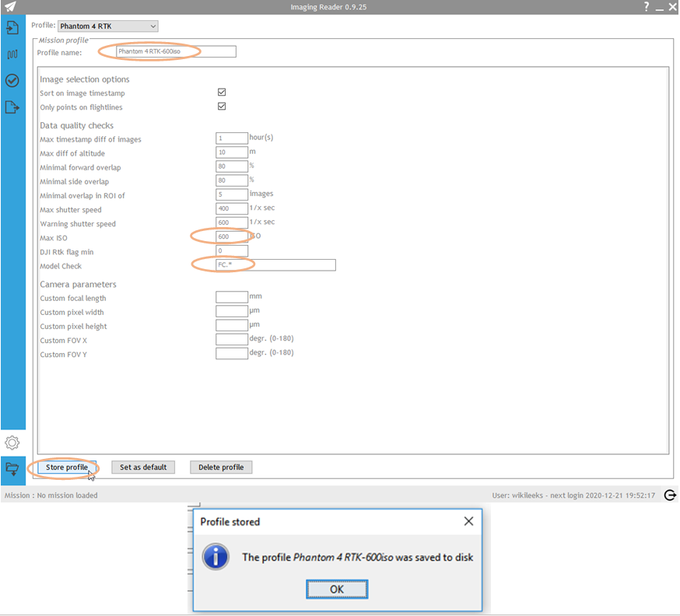680x616 pixels.
Task: Click the paper plane app logo
Action: tap(10, 7)
